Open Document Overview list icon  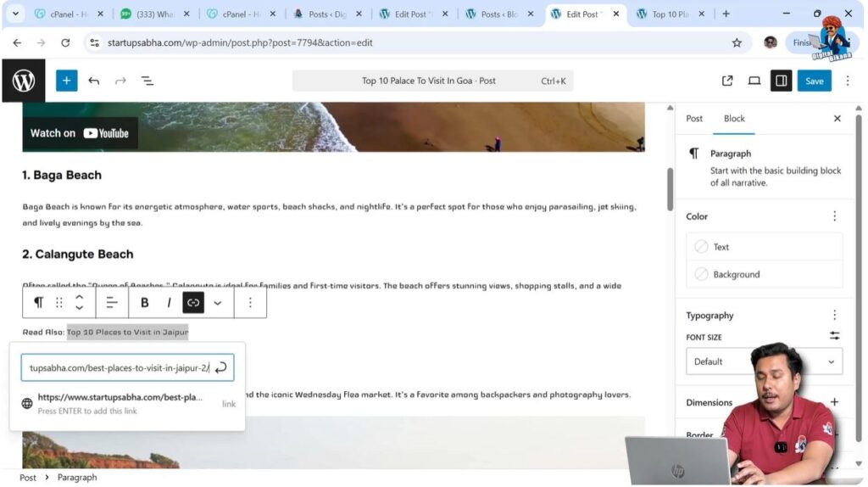(147, 81)
